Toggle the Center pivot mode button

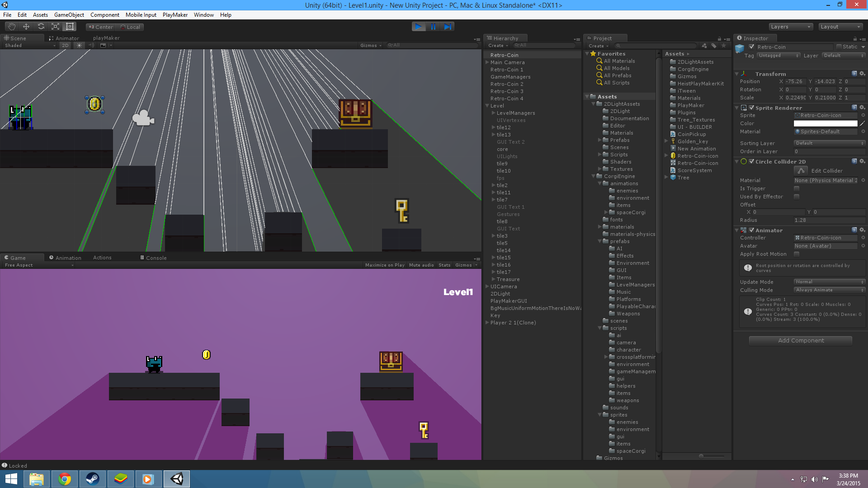tap(101, 27)
